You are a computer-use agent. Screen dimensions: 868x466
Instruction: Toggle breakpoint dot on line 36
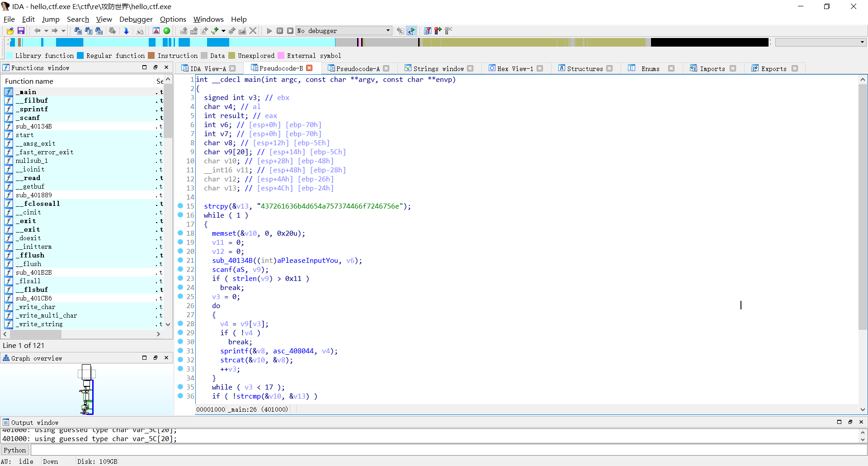[x=180, y=396]
